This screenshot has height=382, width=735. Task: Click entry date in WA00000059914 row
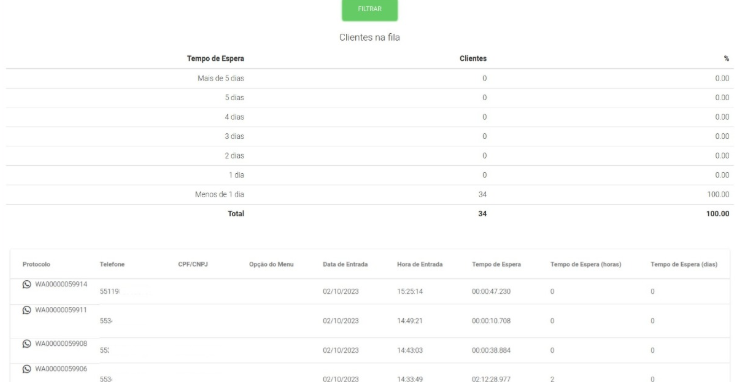340,292
